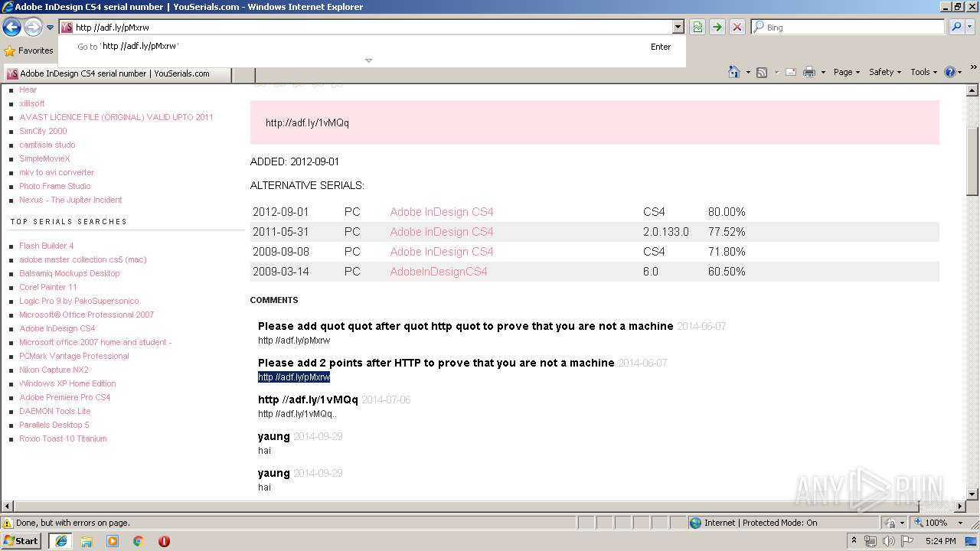Open the 'AVAST LICENCE FILE (ORIGINAL)' link
This screenshot has height=551, width=980.
[116, 117]
